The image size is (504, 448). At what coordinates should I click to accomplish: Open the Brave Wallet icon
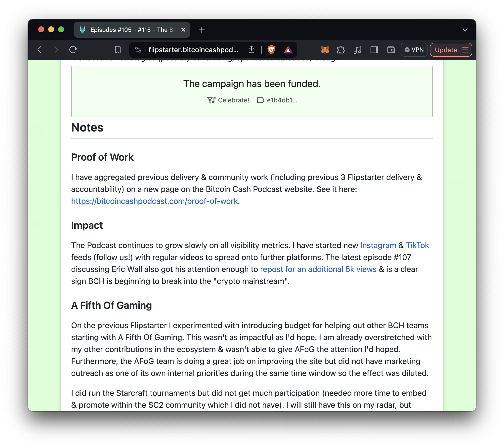coord(391,50)
